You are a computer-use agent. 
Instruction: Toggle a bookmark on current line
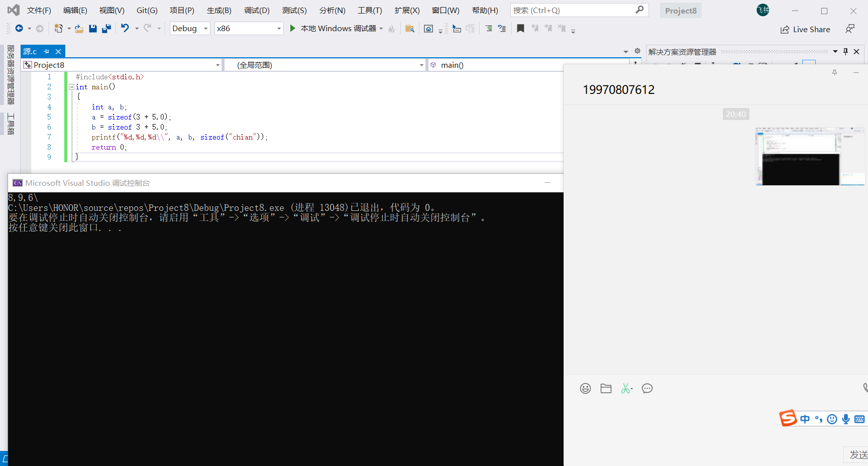point(520,29)
